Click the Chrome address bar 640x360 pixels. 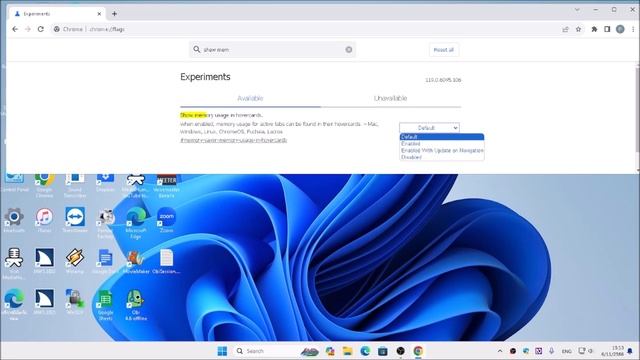click(306, 29)
